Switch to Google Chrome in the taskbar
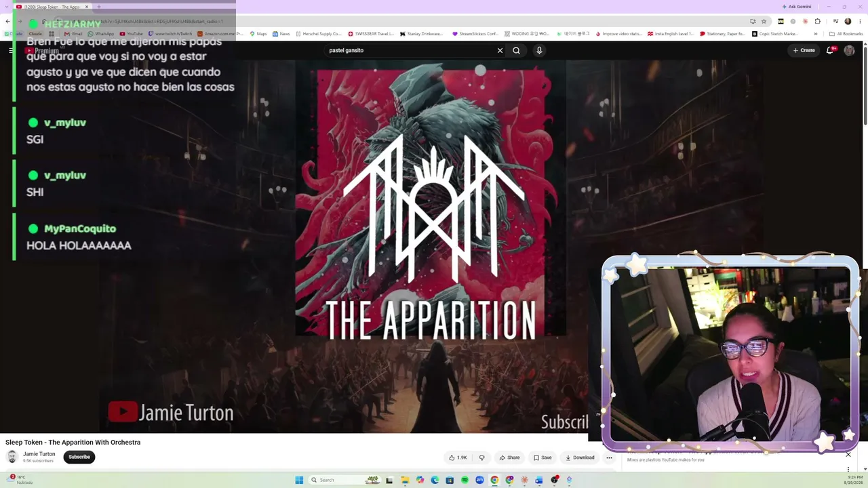The image size is (868, 488). coord(494,480)
